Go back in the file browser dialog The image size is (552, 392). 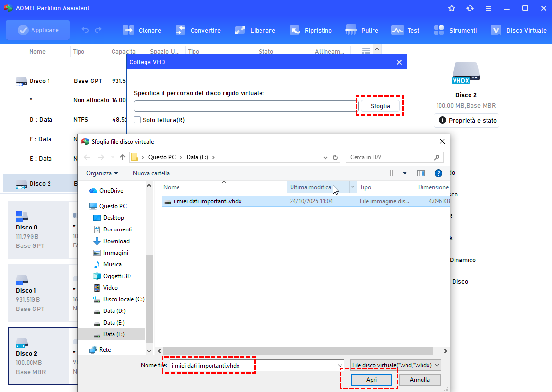(x=87, y=157)
